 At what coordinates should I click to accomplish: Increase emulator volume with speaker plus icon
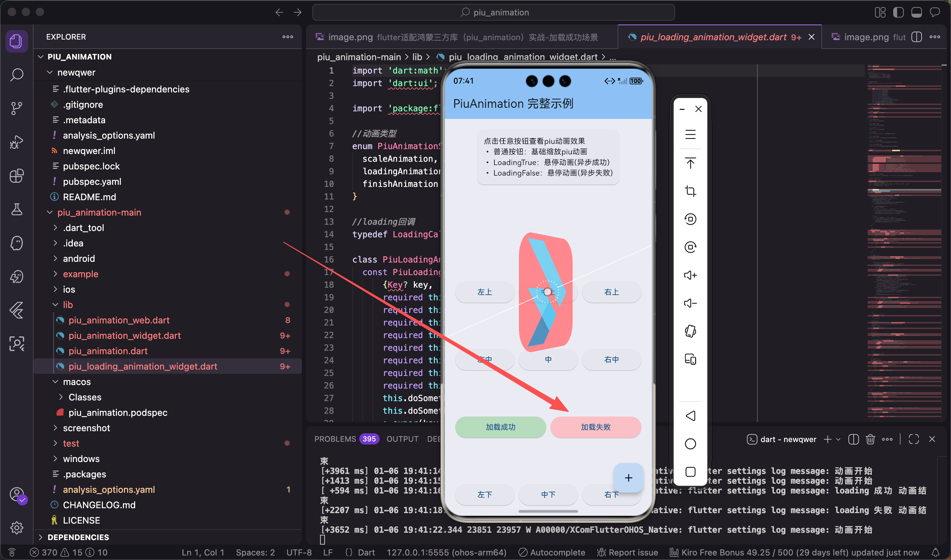[x=690, y=275]
